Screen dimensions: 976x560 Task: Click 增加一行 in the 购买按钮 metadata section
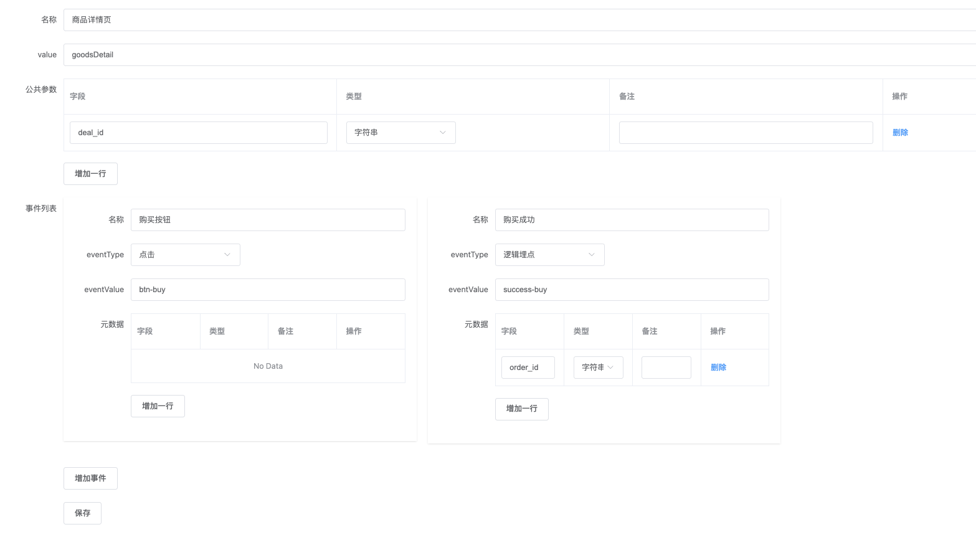[x=158, y=406]
